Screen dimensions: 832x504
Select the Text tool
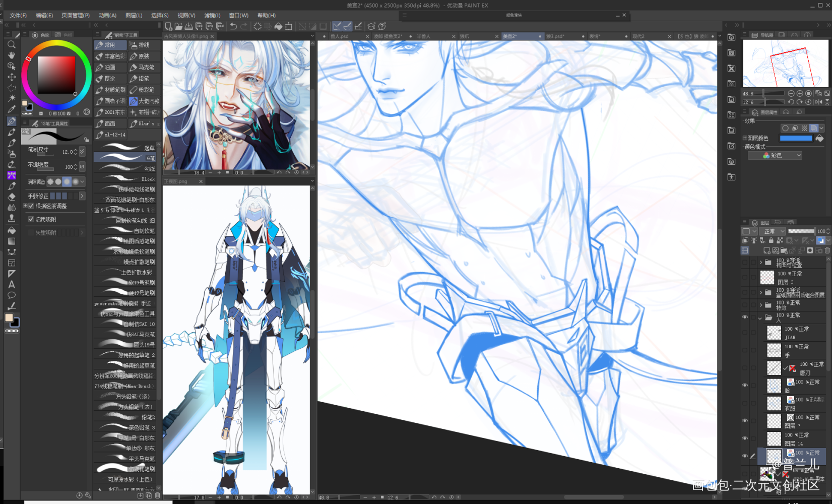11,284
